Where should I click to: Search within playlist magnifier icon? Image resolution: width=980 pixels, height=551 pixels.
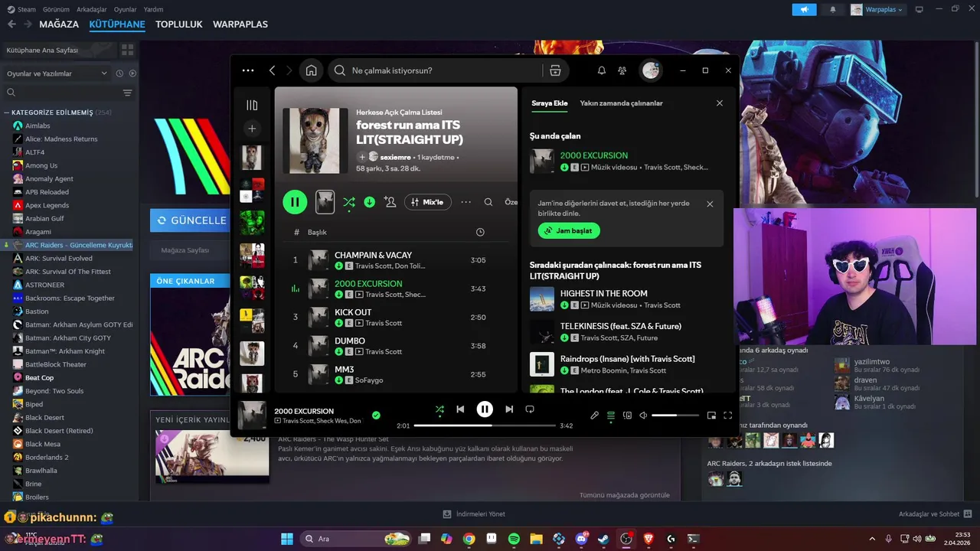[x=488, y=202]
